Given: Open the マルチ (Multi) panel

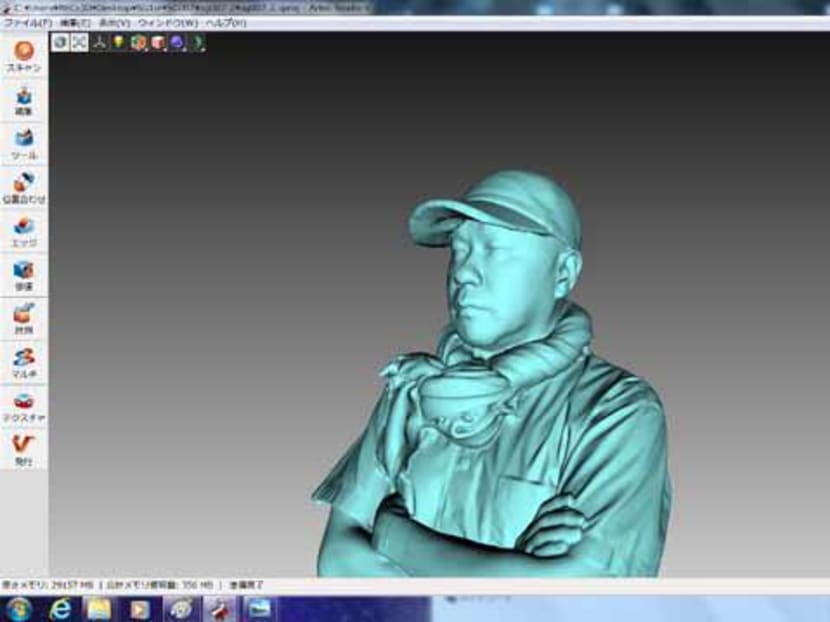Looking at the screenshot, I should (x=23, y=362).
